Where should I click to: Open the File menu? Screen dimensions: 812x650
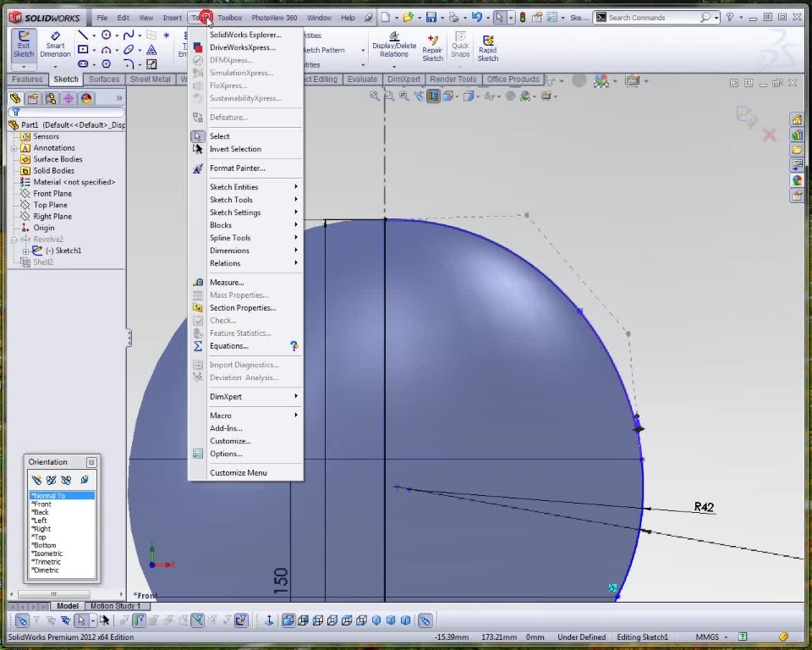(102, 18)
